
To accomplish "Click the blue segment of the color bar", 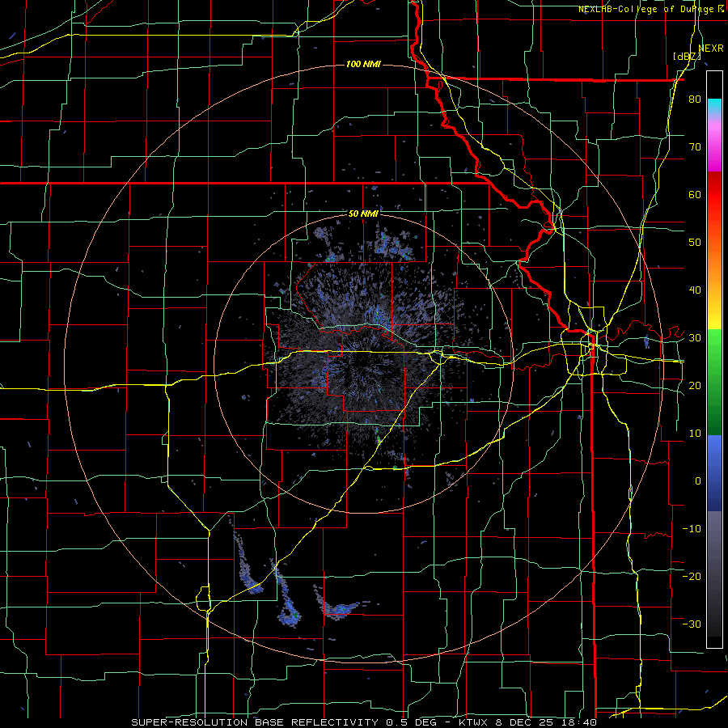I will coord(714,473).
